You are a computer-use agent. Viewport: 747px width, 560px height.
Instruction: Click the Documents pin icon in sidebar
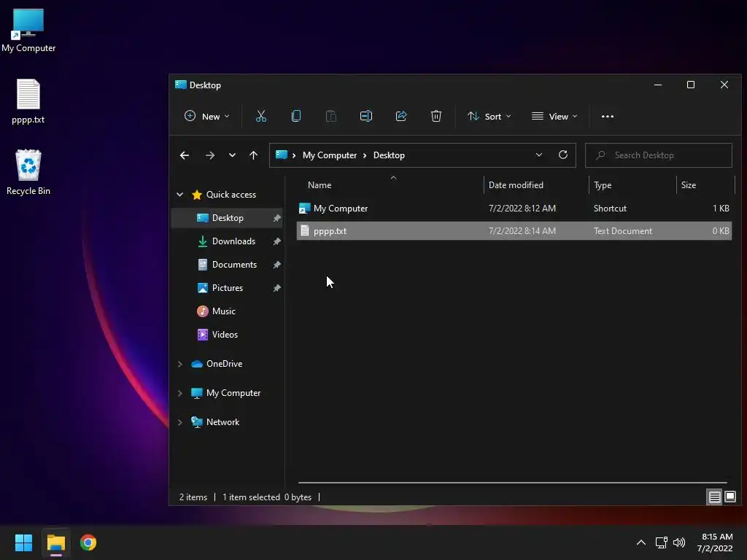click(276, 265)
